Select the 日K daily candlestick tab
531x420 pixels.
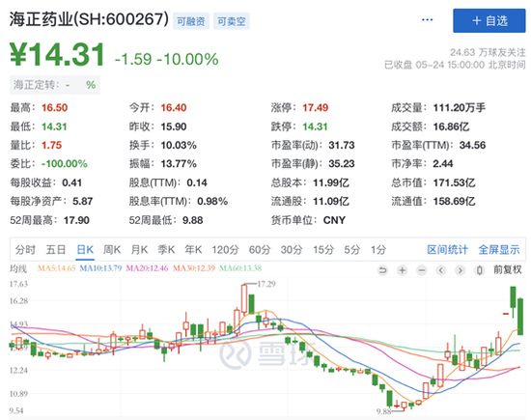pyautogui.click(x=85, y=250)
